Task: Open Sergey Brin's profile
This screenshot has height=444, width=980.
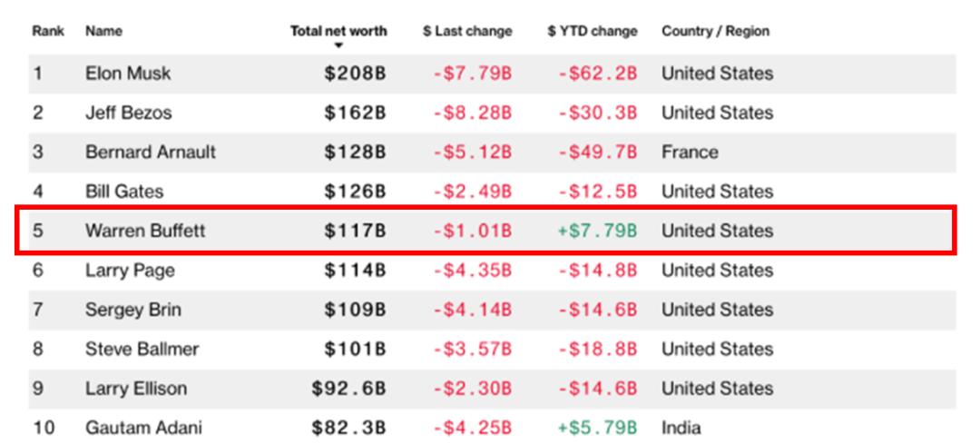Action: (x=132, y=310)
